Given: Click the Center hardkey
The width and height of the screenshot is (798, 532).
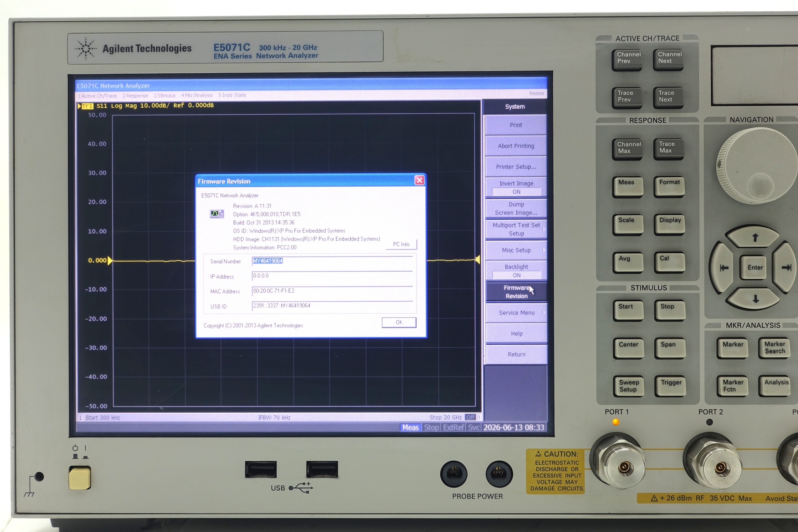Looking at the screenshot, I should click(629, 348).
